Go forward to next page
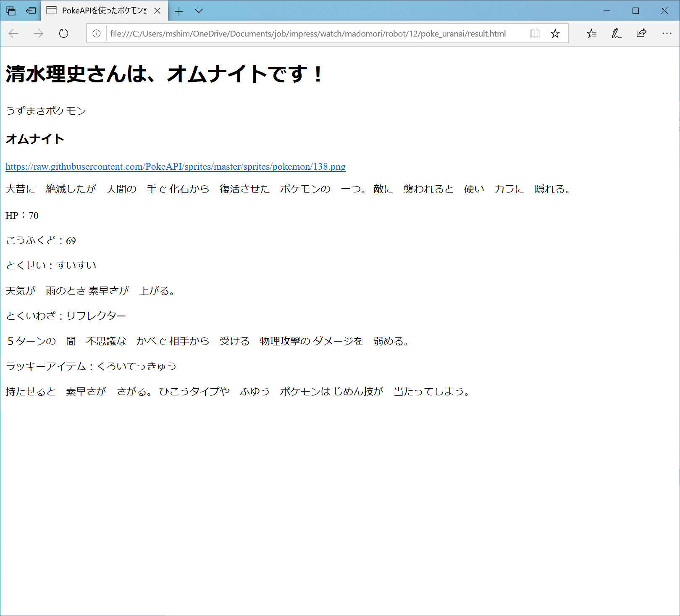The height and width of the screenshot is (616, 680). (x=38, y=34)
